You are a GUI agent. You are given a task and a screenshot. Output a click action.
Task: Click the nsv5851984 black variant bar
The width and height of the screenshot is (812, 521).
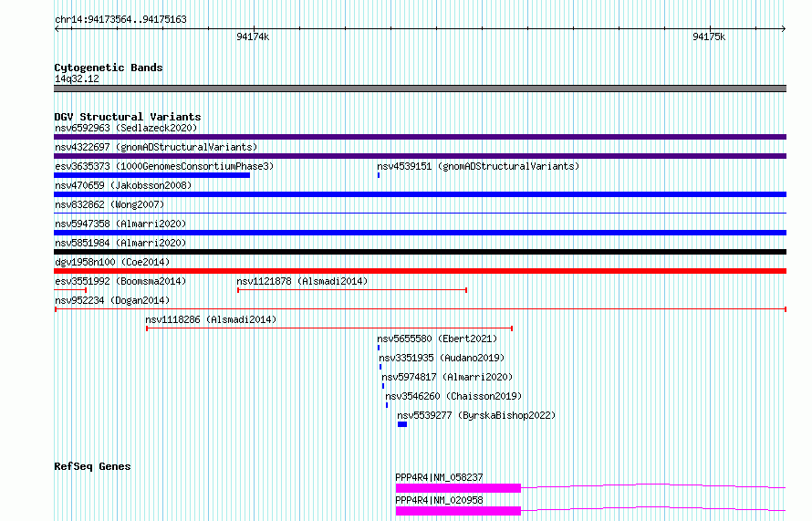point(420,252)
